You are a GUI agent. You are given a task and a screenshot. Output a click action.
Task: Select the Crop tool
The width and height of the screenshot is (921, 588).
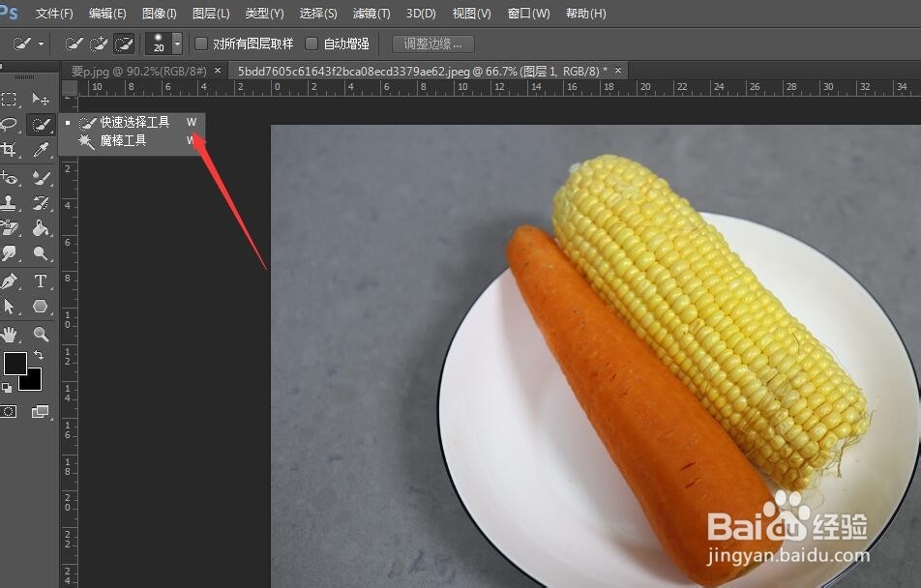tap(9, 149)
